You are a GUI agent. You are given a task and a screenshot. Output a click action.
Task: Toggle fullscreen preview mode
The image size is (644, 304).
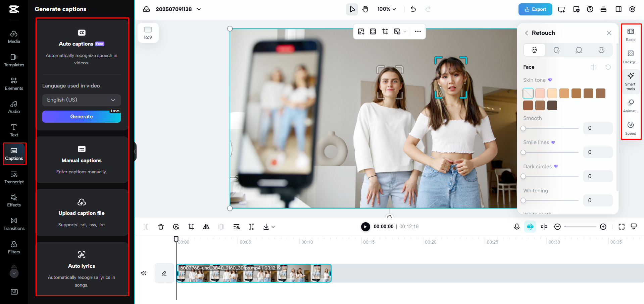(622, 227)
